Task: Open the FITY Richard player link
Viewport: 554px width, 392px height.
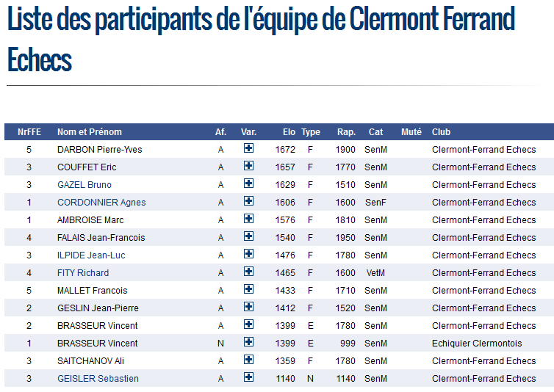Action: 83,273
